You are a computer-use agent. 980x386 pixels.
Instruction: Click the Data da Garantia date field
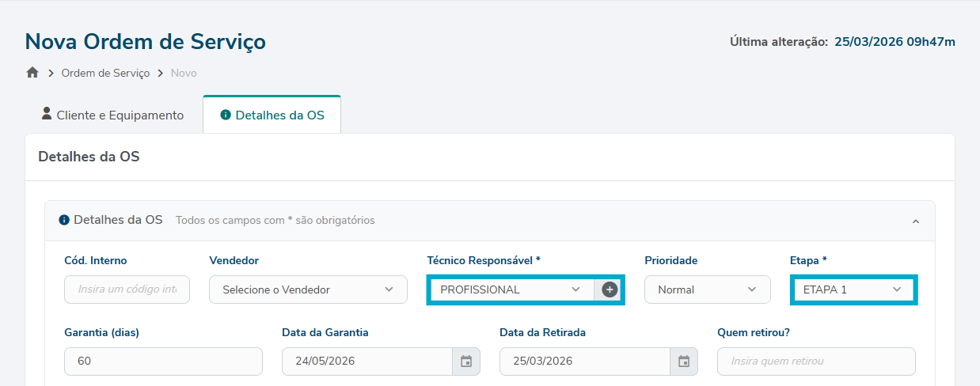pos(367,361)
